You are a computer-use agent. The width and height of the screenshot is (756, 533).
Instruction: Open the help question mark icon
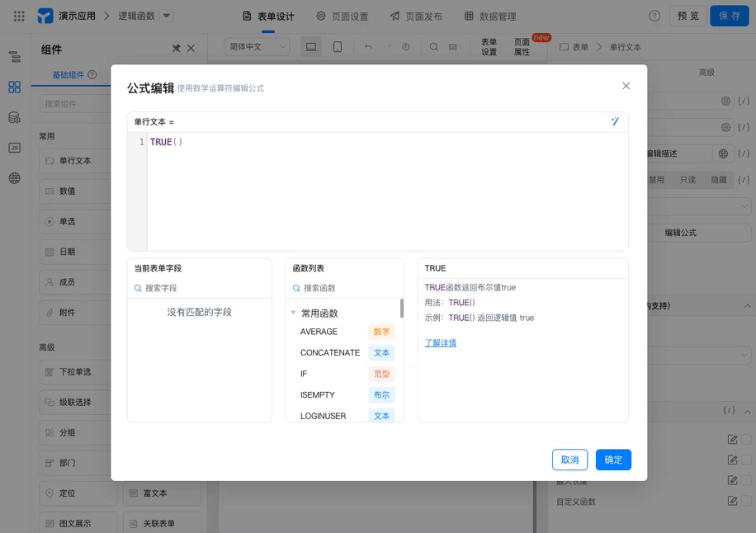[654, 16]
